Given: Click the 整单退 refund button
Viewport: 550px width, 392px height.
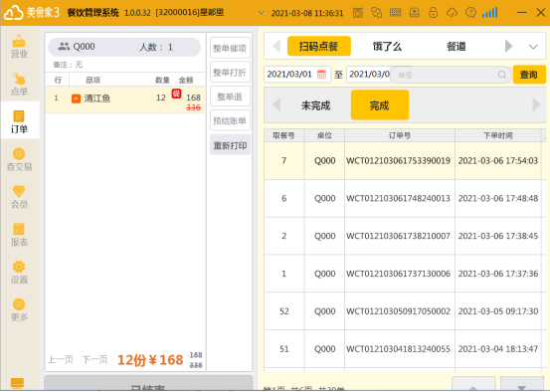Looking at the screenshot, I should pyautogui.click(x=230, y=97).
